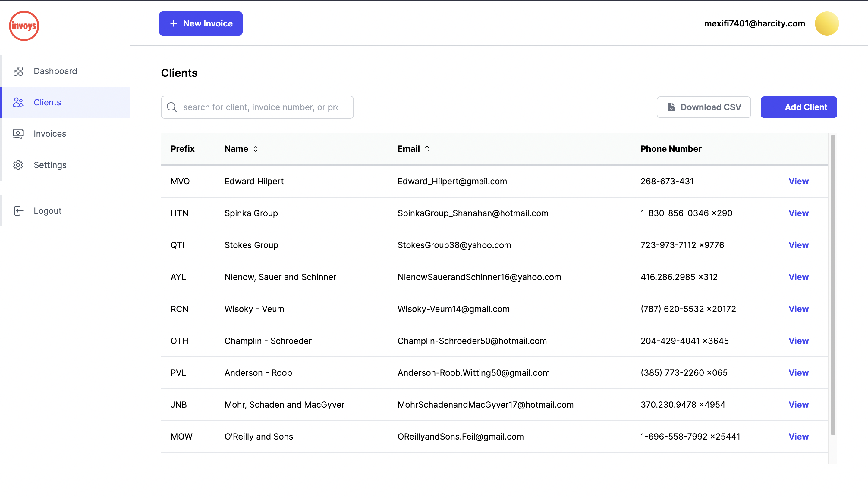Click the Download CSV button

click(x=704, y=107)
